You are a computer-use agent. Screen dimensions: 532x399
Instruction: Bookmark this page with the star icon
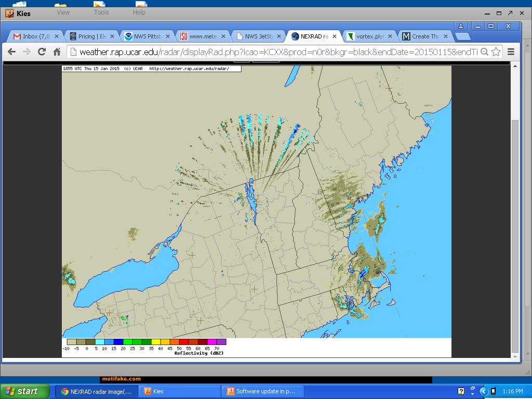(x=496, y=51)
